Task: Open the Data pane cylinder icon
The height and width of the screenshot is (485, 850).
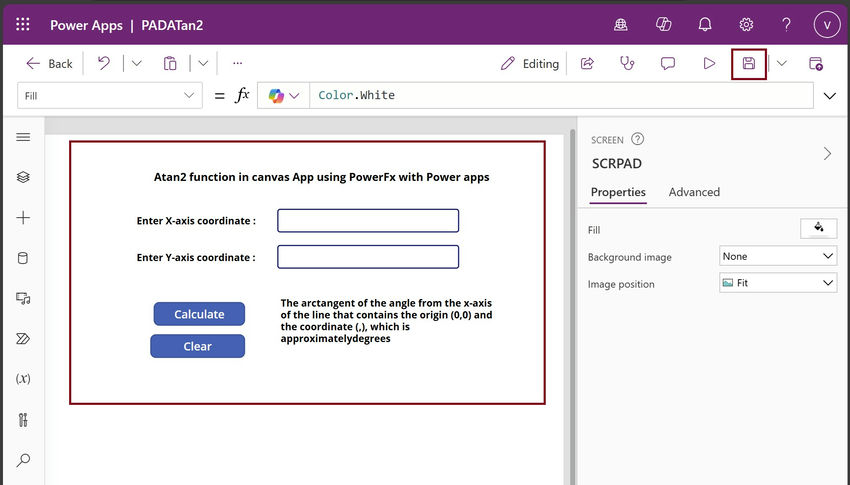Action: point(23,258)
